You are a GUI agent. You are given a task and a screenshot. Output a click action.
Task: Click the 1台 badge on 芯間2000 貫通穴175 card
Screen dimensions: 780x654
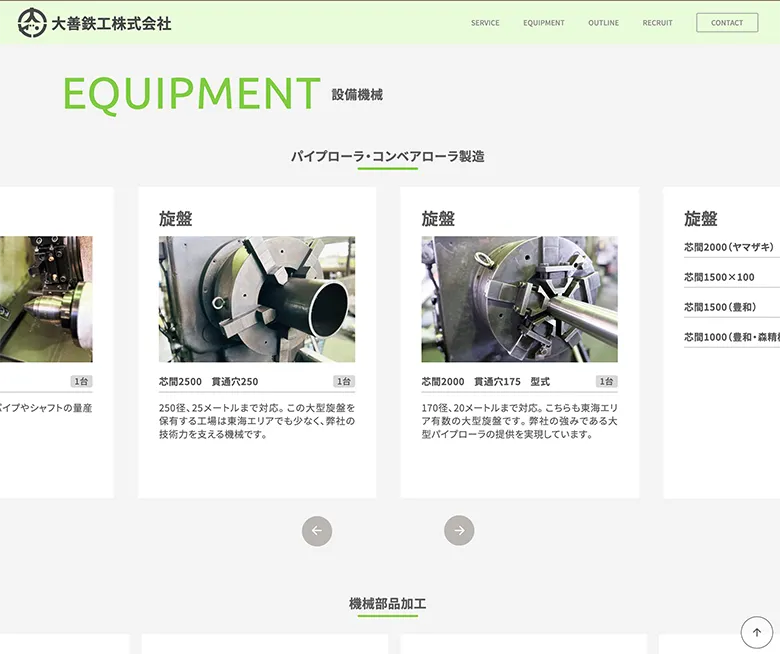tap(606, 381)
